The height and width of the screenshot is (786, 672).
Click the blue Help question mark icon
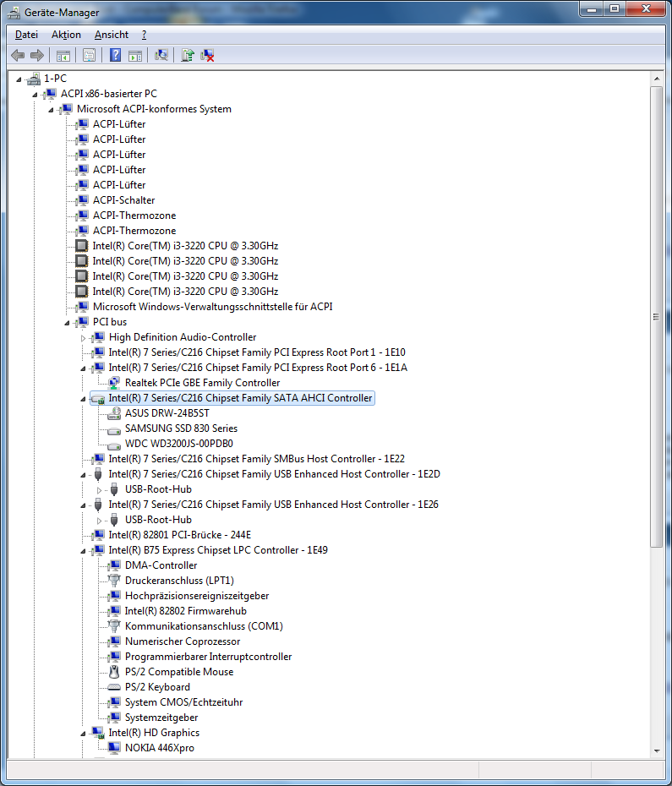click(115, 55)
